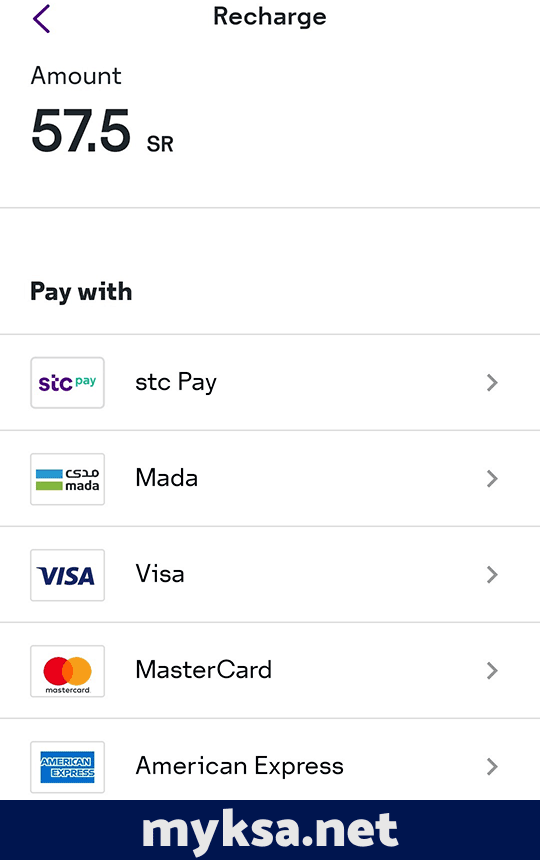Viewport: 540px width, 860px height.
Task: Open the Visa row chevron
Action: coord(492,575)
